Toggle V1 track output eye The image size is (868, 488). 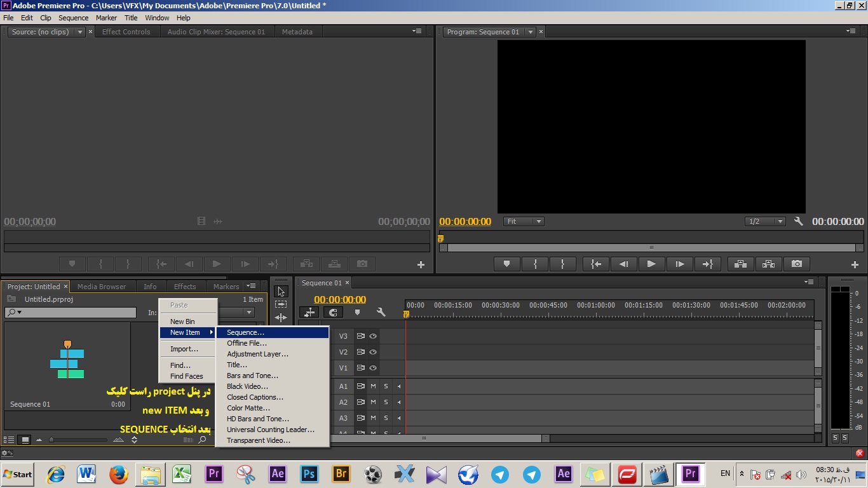click(374, 368)
